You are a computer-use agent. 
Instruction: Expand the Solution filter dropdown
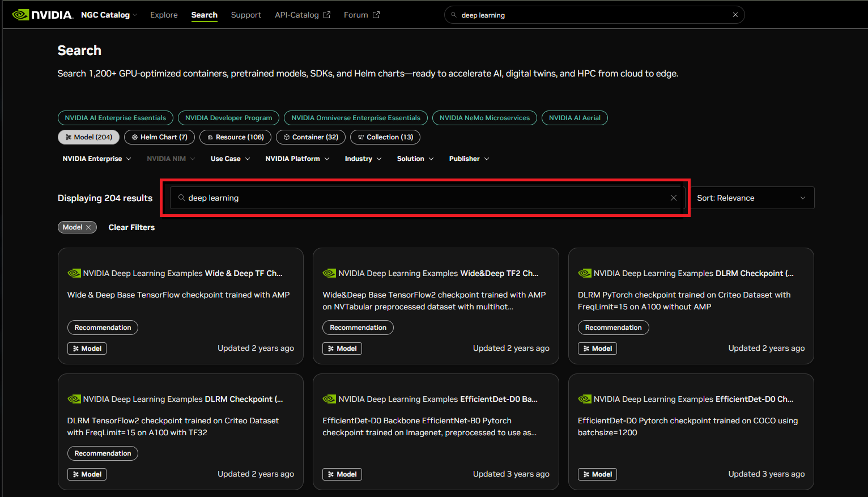coord(415,159)
